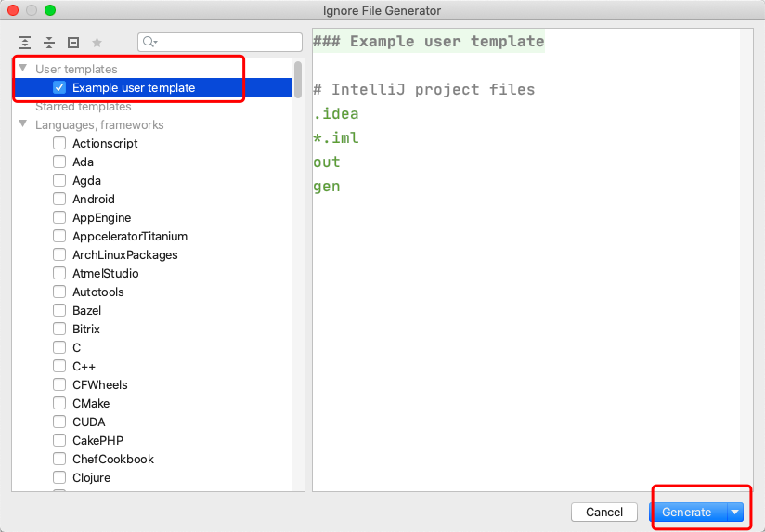Click the '*.iml' line in preview
Viewport: 765px width, 532px height.
[336, 138]
